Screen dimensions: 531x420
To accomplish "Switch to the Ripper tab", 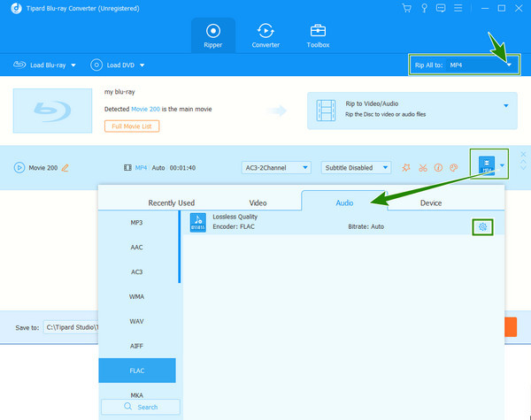I will pos(213,36).
